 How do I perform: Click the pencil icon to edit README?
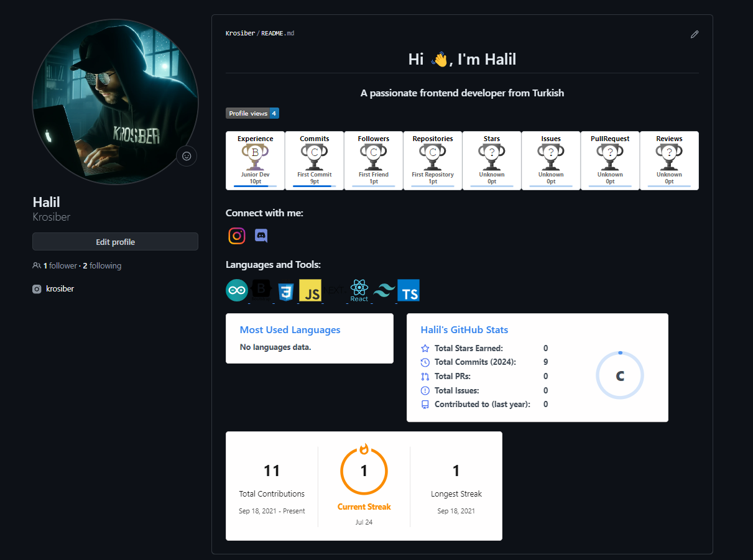point(695,34)
